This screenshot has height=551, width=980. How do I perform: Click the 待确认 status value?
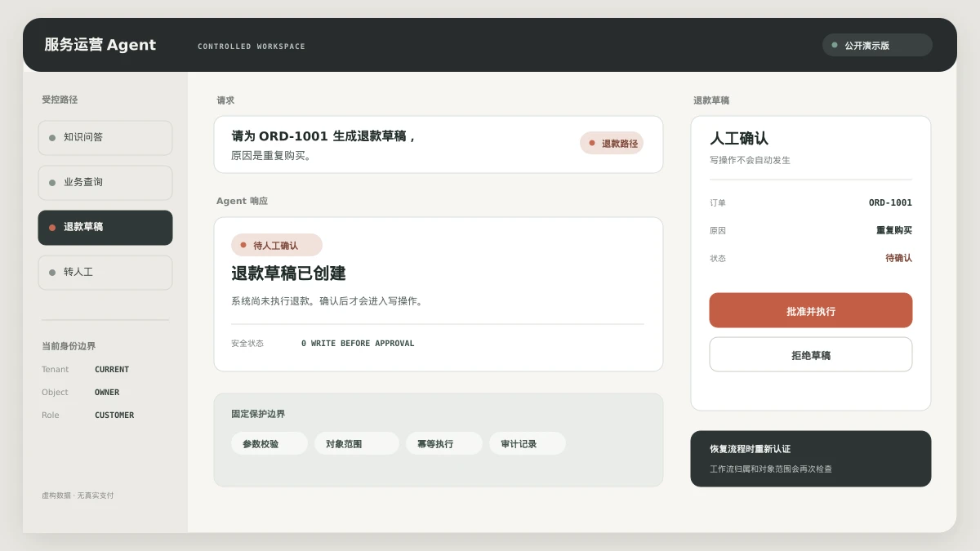coord(899,258)
